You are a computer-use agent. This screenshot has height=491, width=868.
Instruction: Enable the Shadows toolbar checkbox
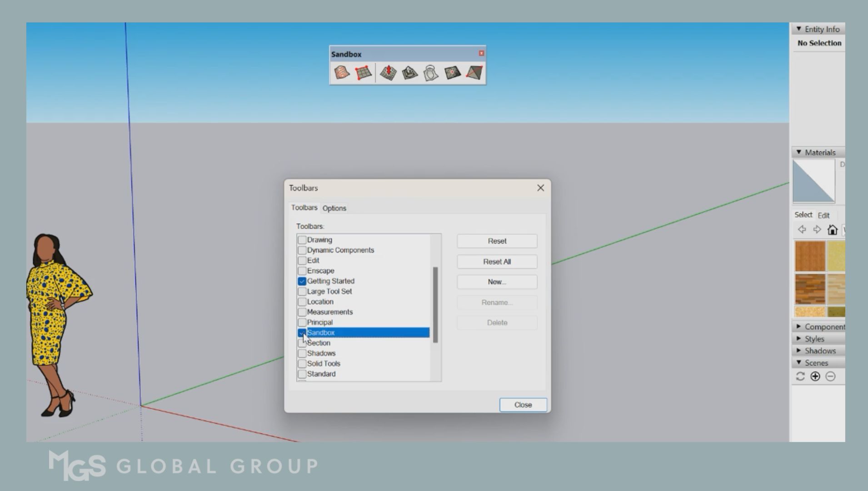pyautogui.click(x=302, y=353)
